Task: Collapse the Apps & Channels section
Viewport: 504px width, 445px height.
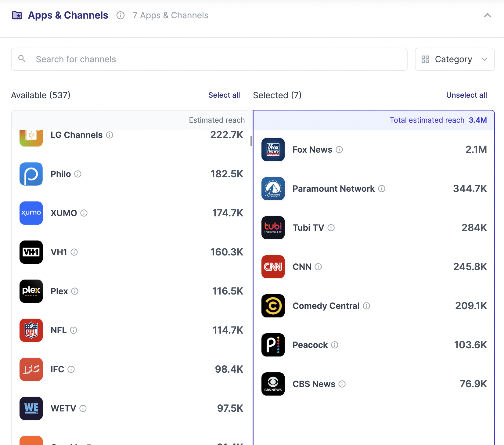Action: coord(488,15)
